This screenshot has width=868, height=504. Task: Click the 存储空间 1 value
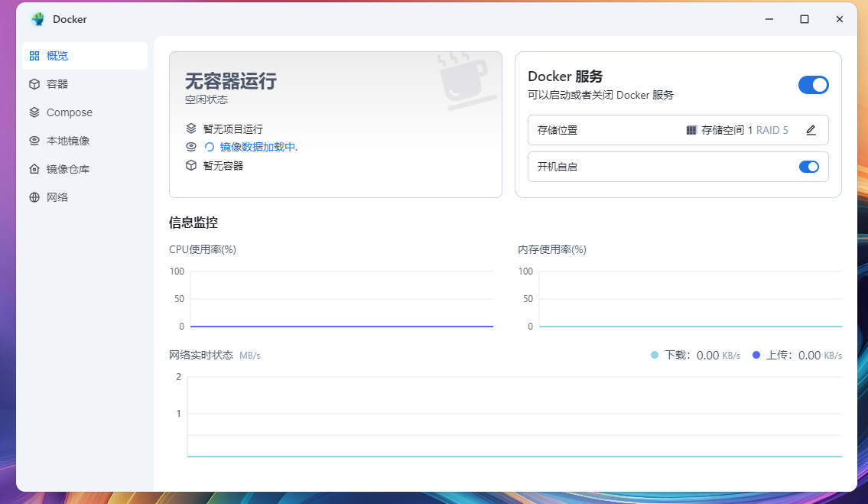pos(727,130)
